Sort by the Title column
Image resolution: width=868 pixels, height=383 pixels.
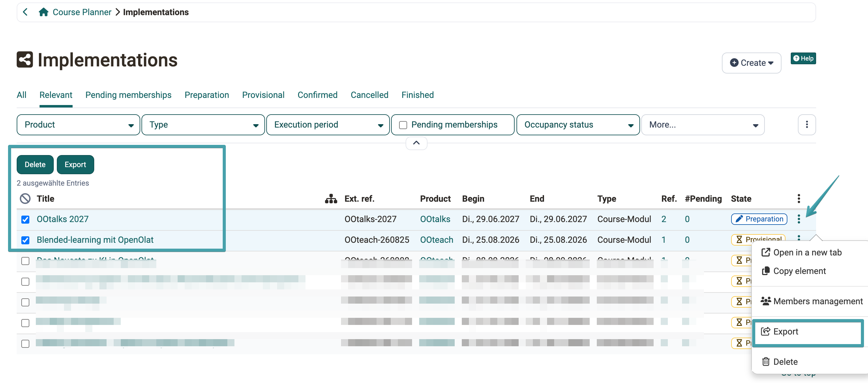pyautogui.click(x=45, y=199)
